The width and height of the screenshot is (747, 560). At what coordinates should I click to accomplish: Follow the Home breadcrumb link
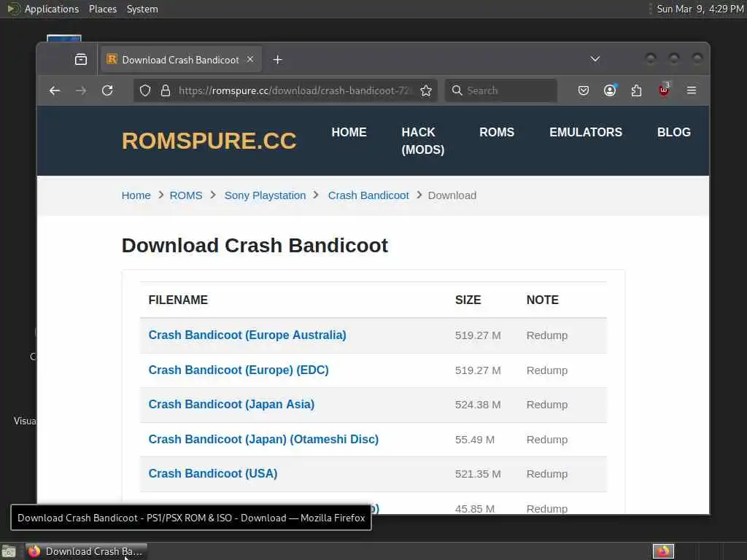coord(136,195)
